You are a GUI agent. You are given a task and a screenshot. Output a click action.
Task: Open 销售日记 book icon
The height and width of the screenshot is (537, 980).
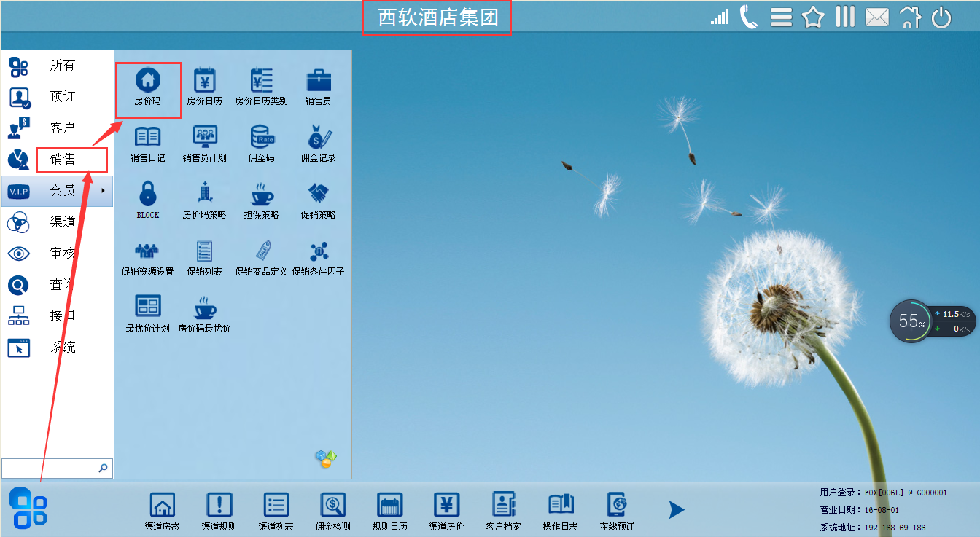tap(148, 143)
